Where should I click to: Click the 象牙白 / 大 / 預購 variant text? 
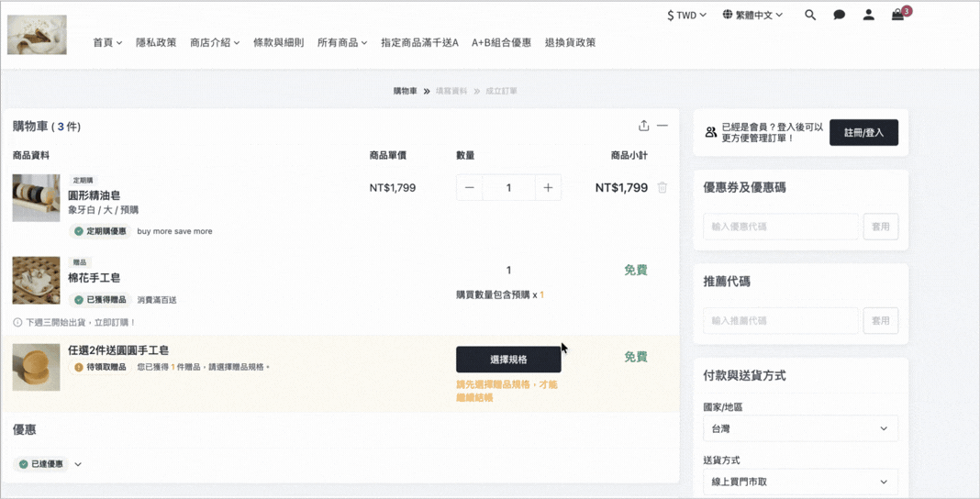(103, 210)
